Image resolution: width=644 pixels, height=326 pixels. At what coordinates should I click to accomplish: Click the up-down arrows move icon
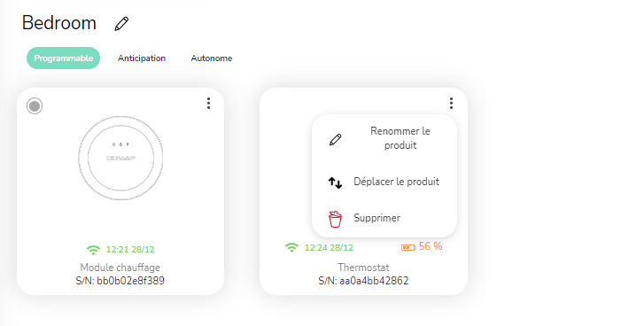(x=335, y=182)
